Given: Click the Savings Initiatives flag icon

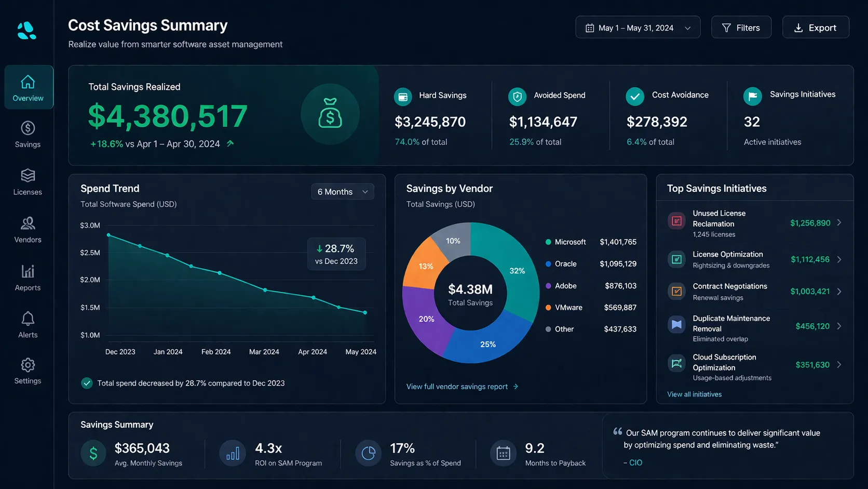Looking at the screenshot, I should pos(752,96).
